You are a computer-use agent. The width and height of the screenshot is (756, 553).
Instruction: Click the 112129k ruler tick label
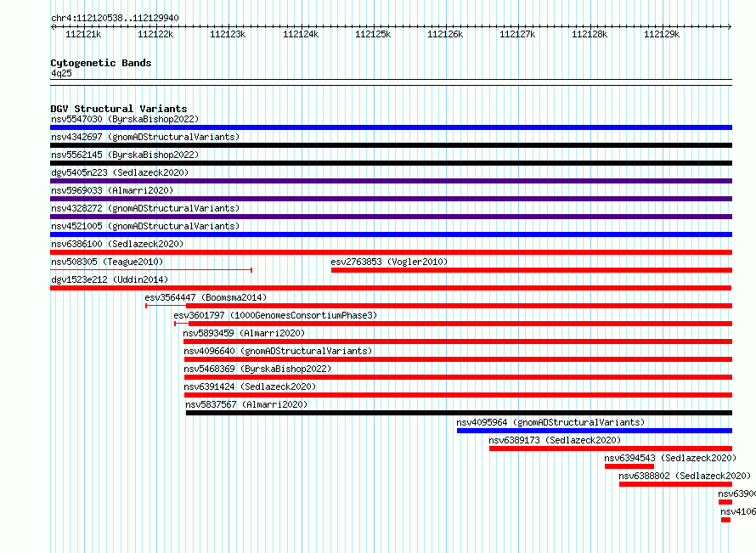(x=662, y=34)
